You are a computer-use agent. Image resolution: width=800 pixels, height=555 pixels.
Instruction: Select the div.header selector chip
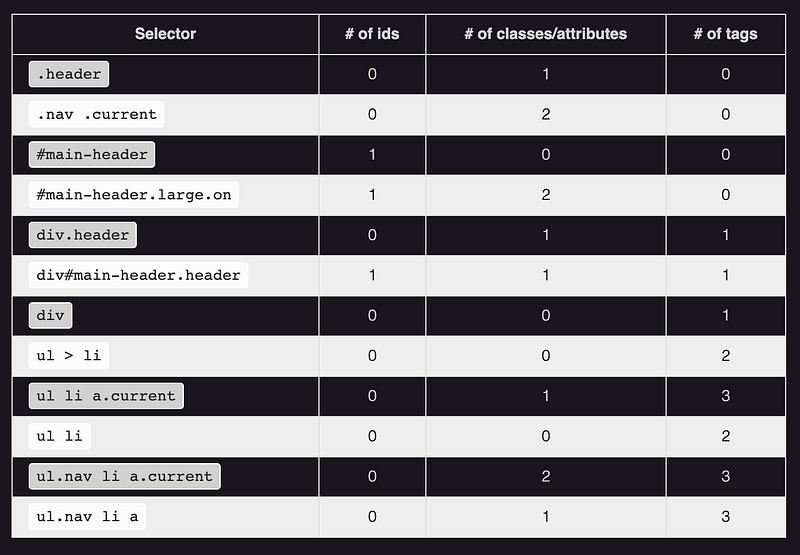[83, 235]
